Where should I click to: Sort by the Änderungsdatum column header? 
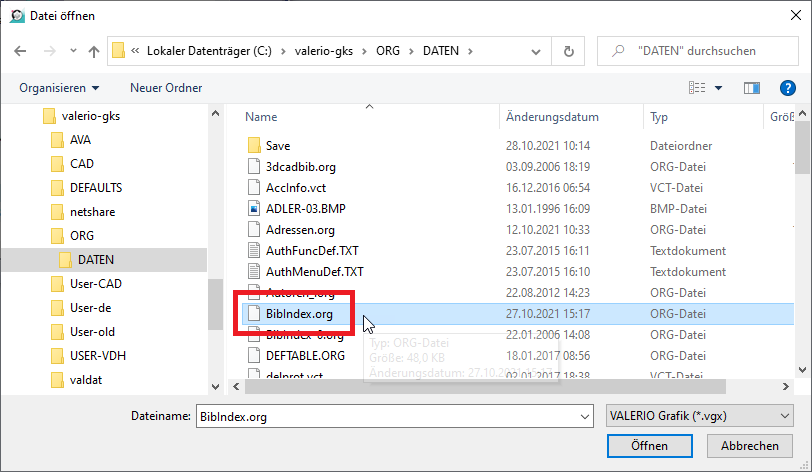[x=552, y=117]
